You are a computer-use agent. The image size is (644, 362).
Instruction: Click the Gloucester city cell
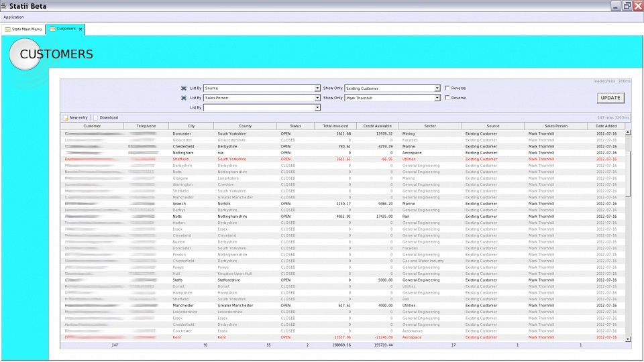[x=182, y=140]
